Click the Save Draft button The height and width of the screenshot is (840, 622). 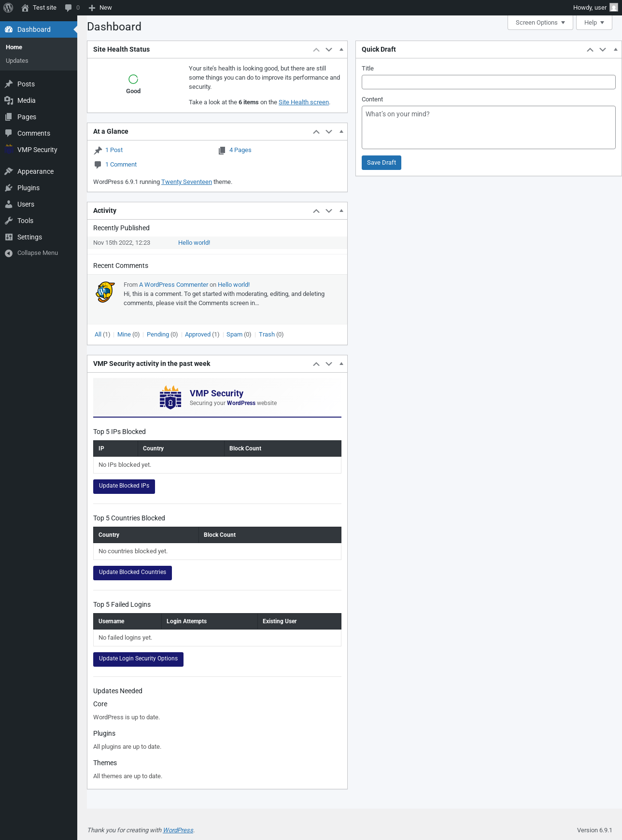(382, 163)
